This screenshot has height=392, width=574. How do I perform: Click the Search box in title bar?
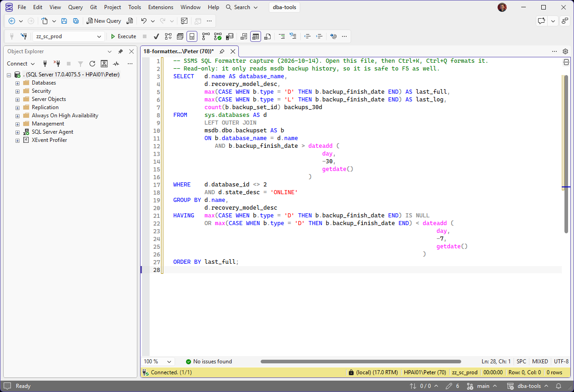tap(242, 7)
